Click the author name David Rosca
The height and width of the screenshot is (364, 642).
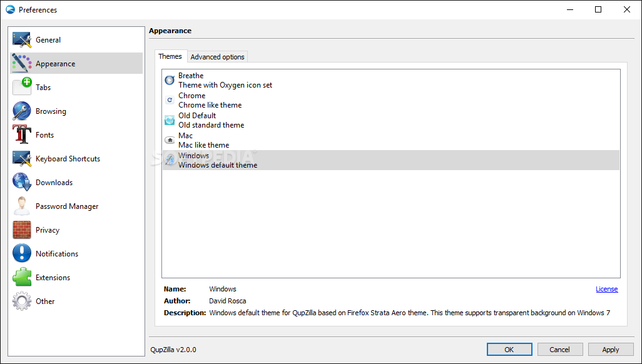pyautogui.click(x=228, y=301)
